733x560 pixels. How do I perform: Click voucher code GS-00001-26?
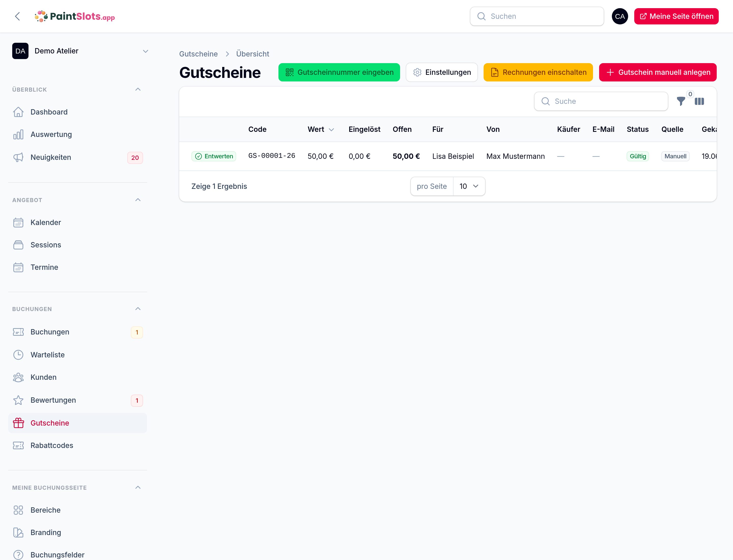coord(272,156)
